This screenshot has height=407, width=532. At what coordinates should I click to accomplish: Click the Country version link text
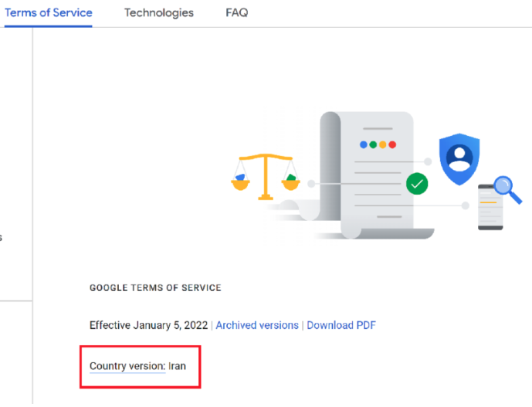pyautogui.click(x=127, y=366)
